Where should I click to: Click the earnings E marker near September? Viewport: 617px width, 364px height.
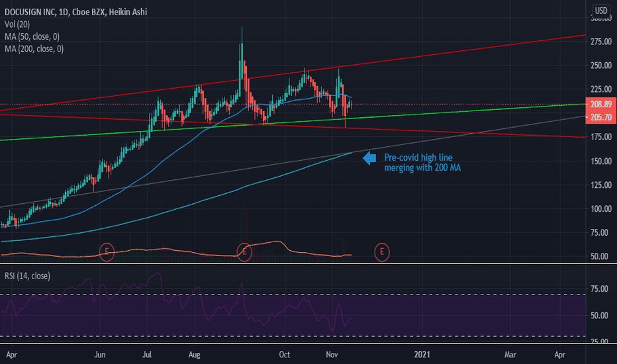click(244, 252)
